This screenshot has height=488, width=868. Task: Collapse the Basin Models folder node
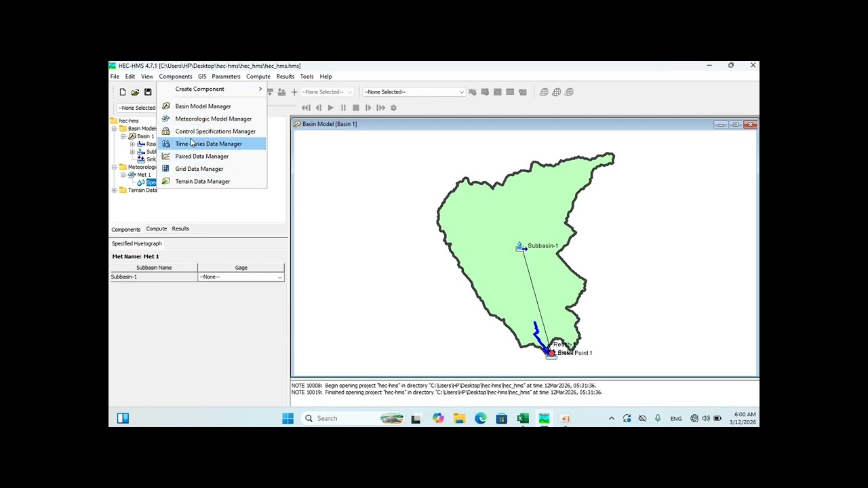pyautogui.click(x=114, y=129)
